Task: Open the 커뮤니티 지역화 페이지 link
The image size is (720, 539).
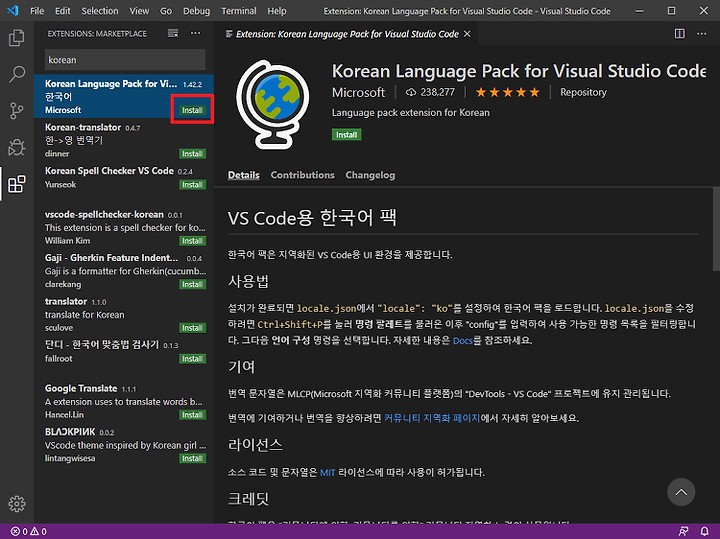Action: click(432, 418)
